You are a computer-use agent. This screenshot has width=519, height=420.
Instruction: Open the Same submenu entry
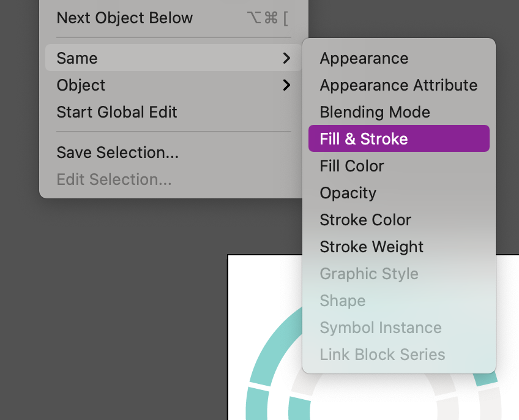pos(77,58)
